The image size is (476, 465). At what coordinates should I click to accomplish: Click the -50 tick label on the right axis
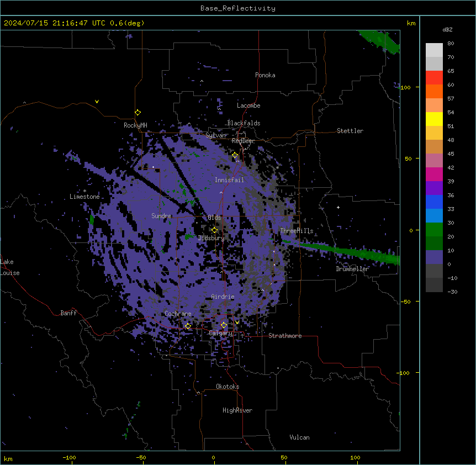pos(405,302)
